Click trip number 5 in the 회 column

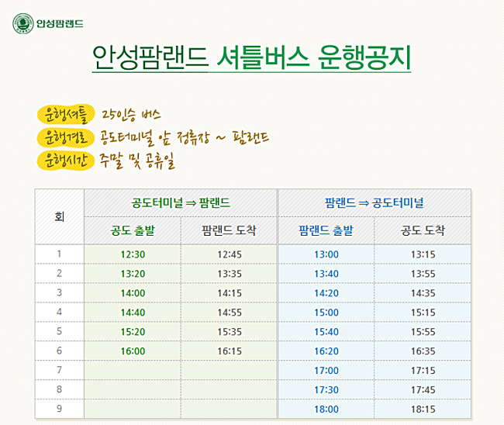click(60, 331)
